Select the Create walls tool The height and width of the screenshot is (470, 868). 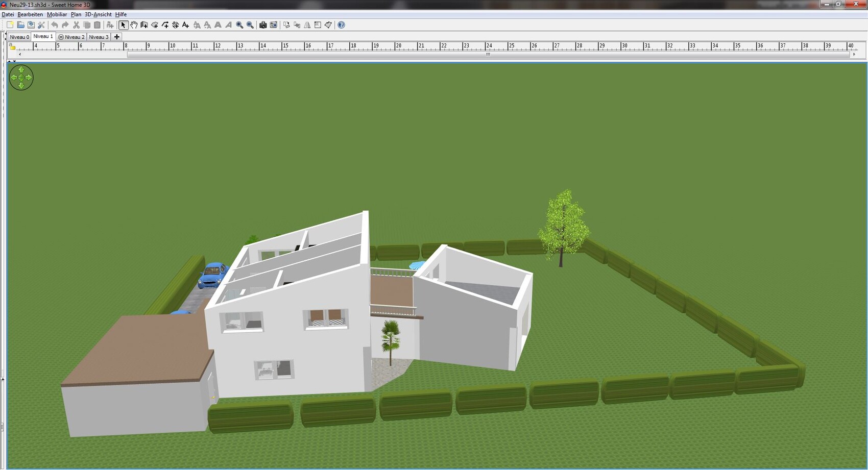[x=144, y=25]
